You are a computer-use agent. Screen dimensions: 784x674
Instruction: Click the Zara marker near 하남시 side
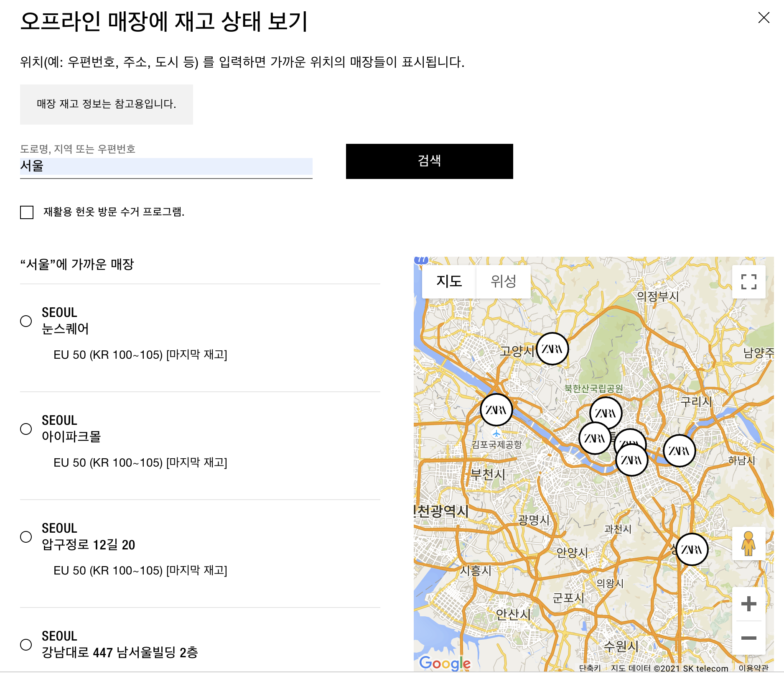tap(679, 451)
